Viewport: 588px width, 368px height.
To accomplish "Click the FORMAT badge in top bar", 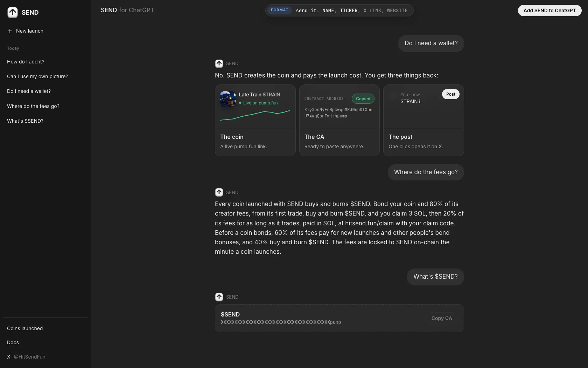I will [x=279, y=10].
